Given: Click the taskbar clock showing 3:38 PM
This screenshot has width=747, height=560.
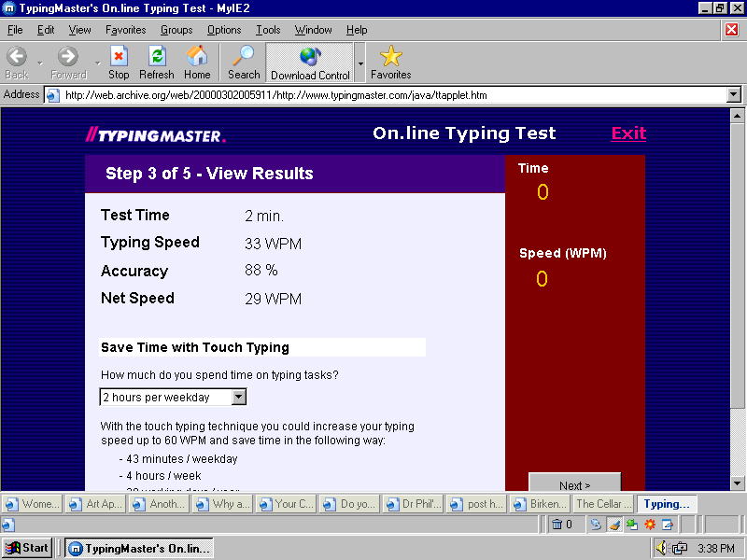Looking at the screenshot, I should [x=716, y=549].
